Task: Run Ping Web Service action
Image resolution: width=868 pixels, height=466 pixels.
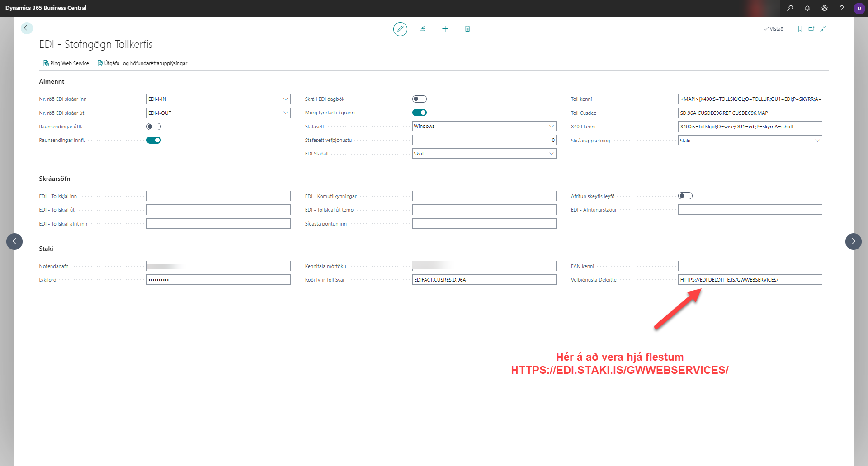Action: click(x=66, y=63)
